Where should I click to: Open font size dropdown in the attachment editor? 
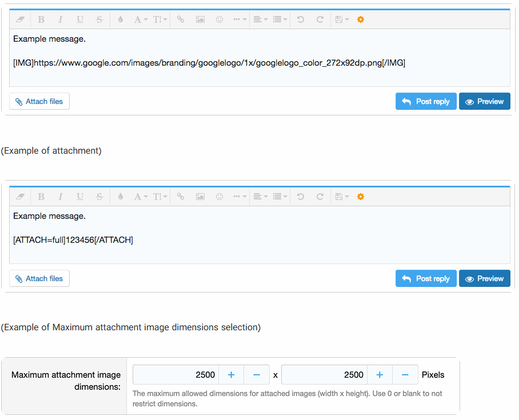(x=160, y=197)
